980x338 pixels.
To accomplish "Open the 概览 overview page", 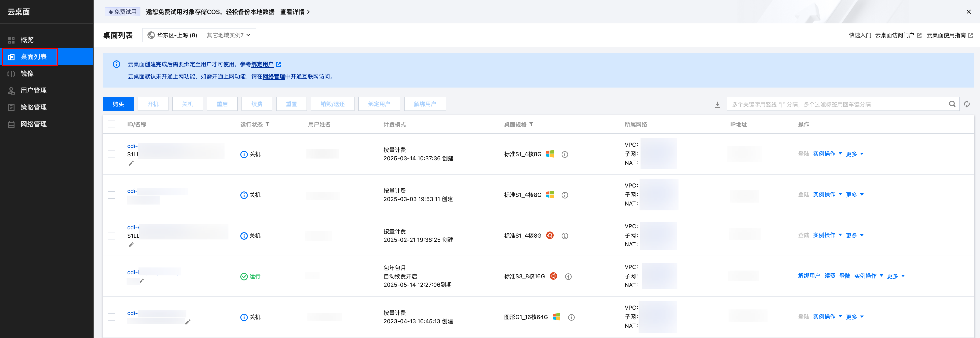I will tap(27, 40).
